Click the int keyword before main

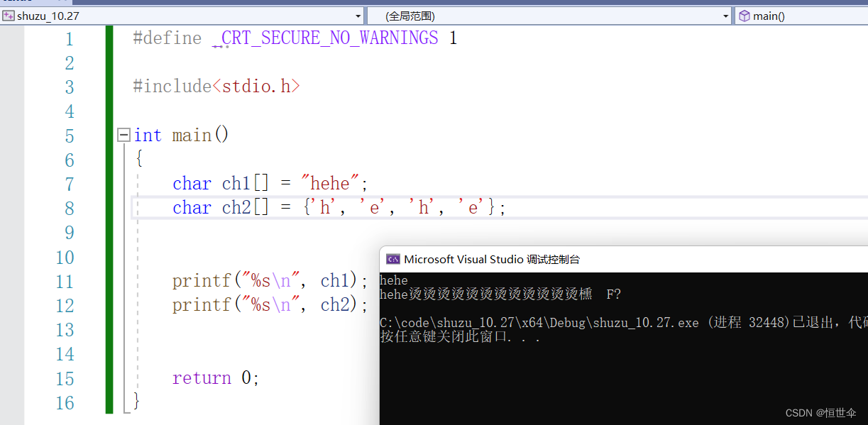pos(148,135)
